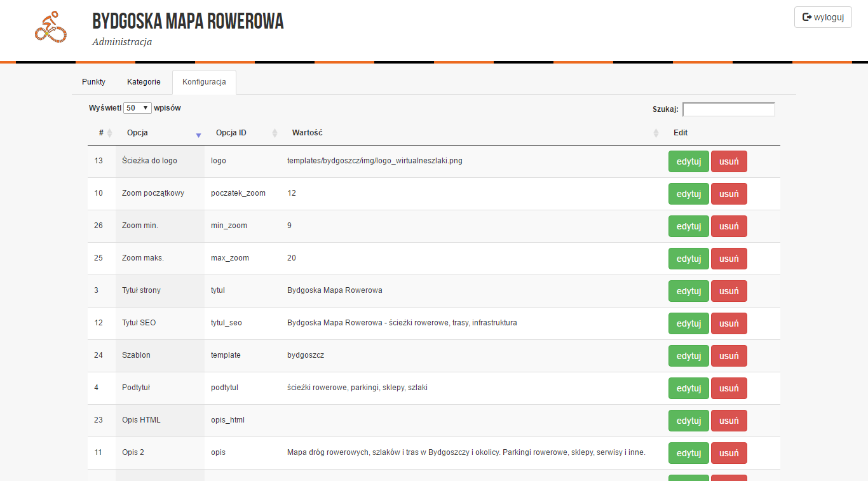Open the Kategorie tab
This screenshot has height=481, width=868.
click(x=144, y=82)
